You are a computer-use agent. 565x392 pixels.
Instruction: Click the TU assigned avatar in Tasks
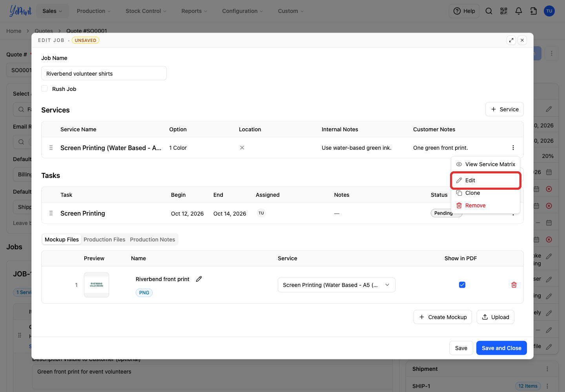pyautogui.click(x=261, y=213)
